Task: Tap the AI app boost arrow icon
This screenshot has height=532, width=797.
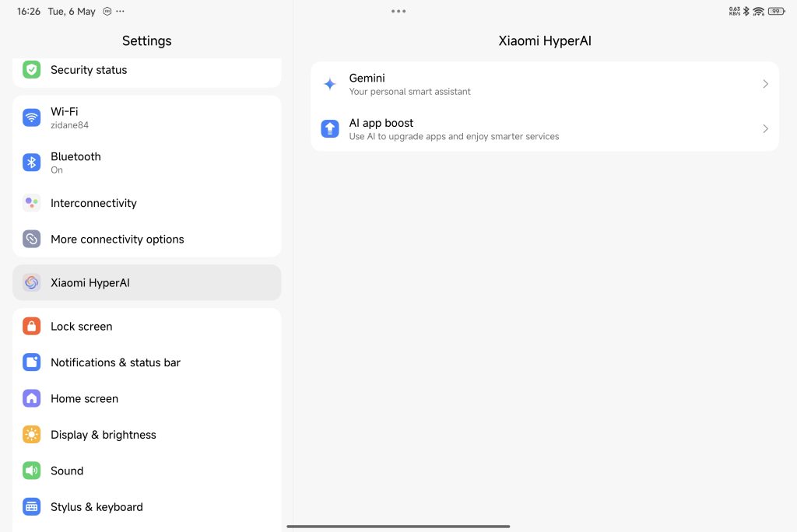Action: click(x=330, y=129)
